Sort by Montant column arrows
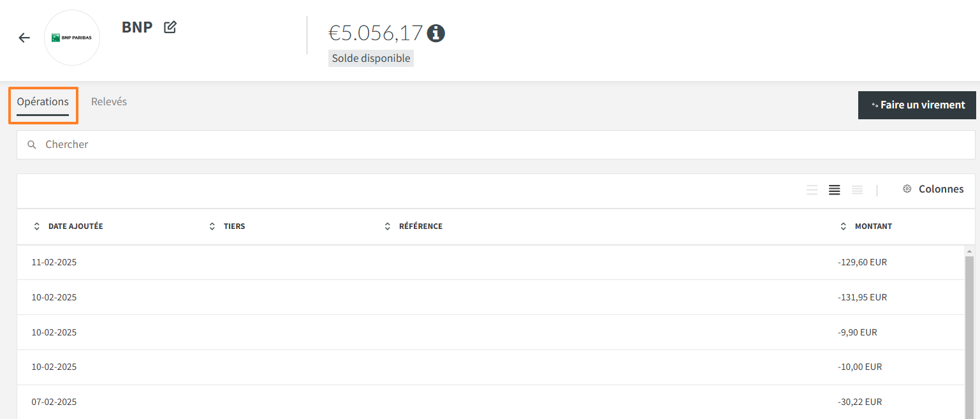Viewport: 980px width, 419px height. point(844,226)
